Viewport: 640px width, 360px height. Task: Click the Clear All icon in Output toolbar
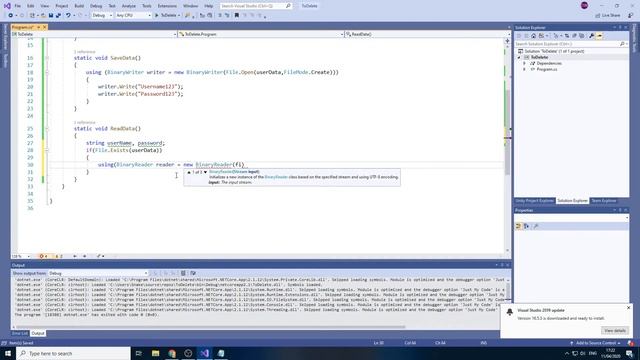183,273
